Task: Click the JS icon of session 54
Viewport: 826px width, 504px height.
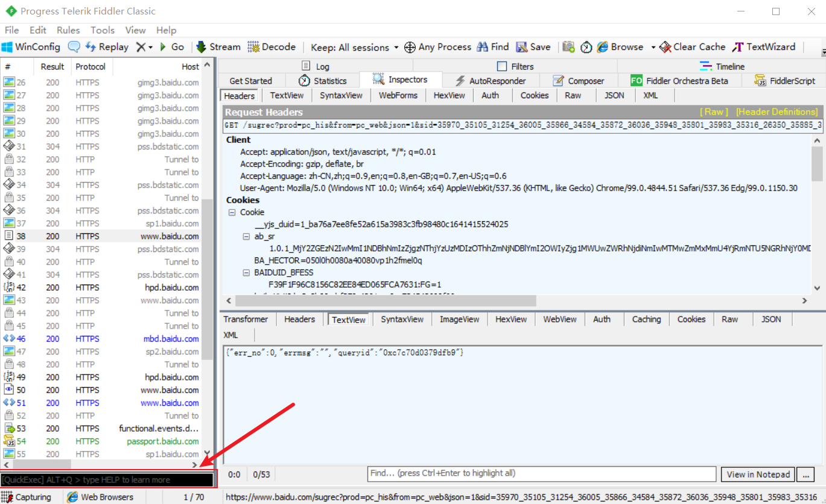Action: pos(9,441)
